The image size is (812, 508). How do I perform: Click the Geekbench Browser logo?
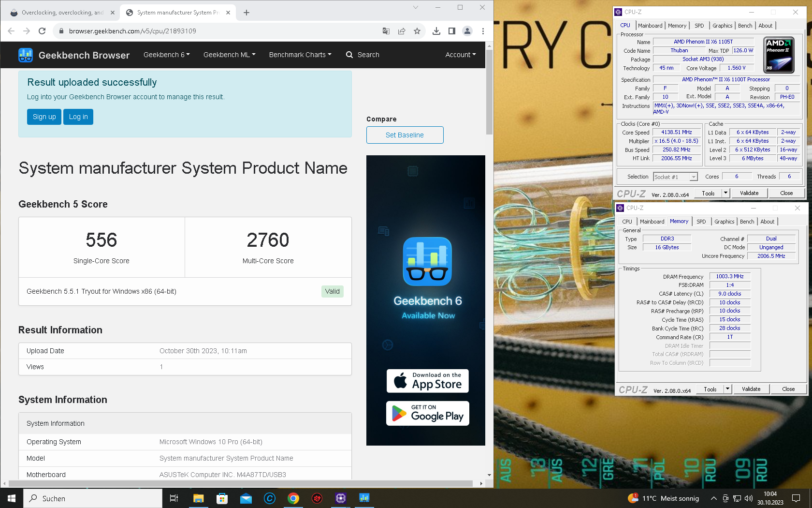tap(74, 55)
